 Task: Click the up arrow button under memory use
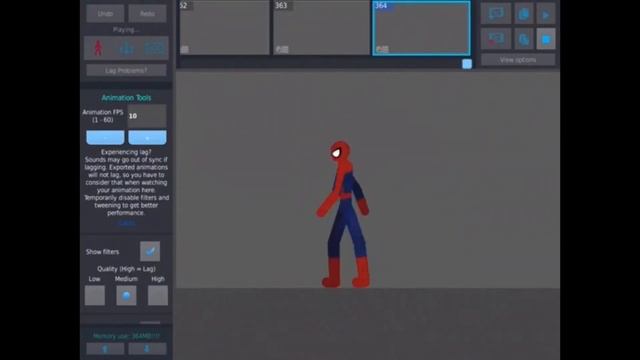(x=105, y=349)
